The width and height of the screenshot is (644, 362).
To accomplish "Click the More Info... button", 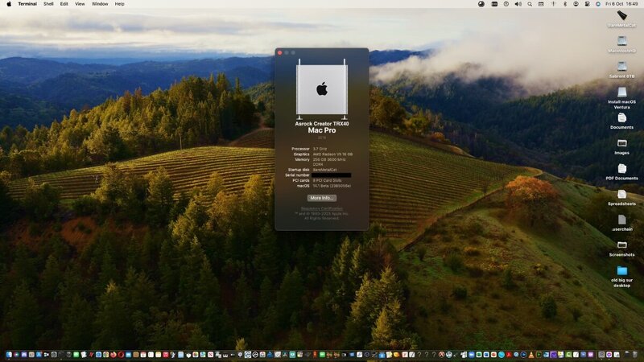I will tap(322, 198).
